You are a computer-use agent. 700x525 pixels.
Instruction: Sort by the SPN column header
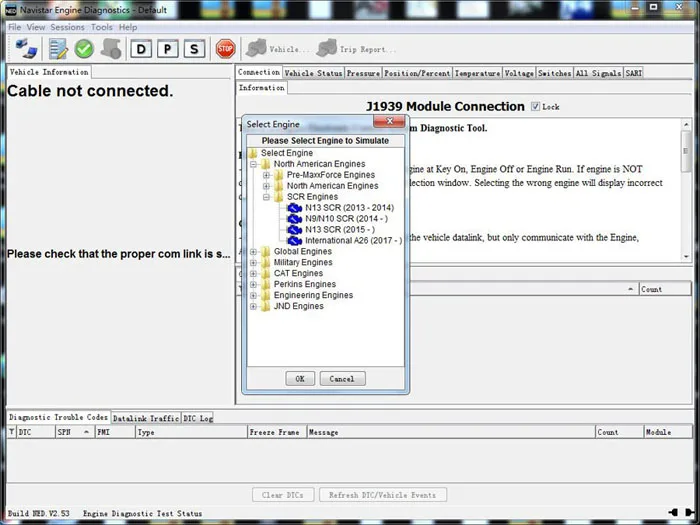pos(75,432)
